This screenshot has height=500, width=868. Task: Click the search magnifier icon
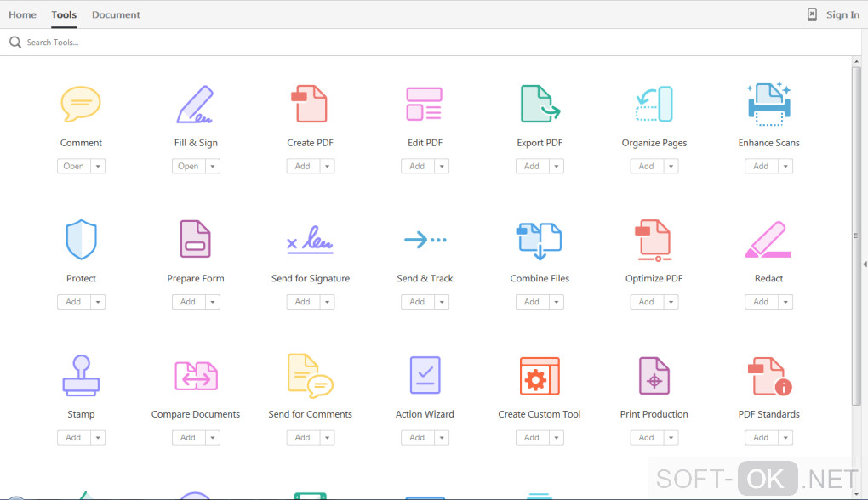coord(15,42)
